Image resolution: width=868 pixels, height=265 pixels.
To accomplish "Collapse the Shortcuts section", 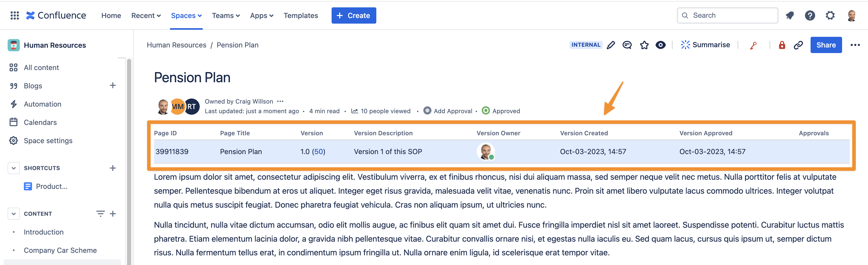I will [x=13, y=168].
